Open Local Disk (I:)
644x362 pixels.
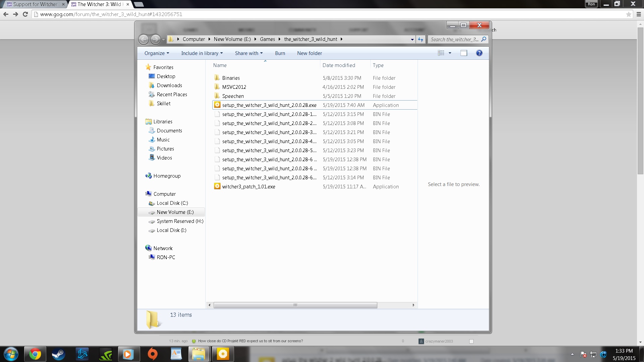pyautogui.click(x=171, y=230)
